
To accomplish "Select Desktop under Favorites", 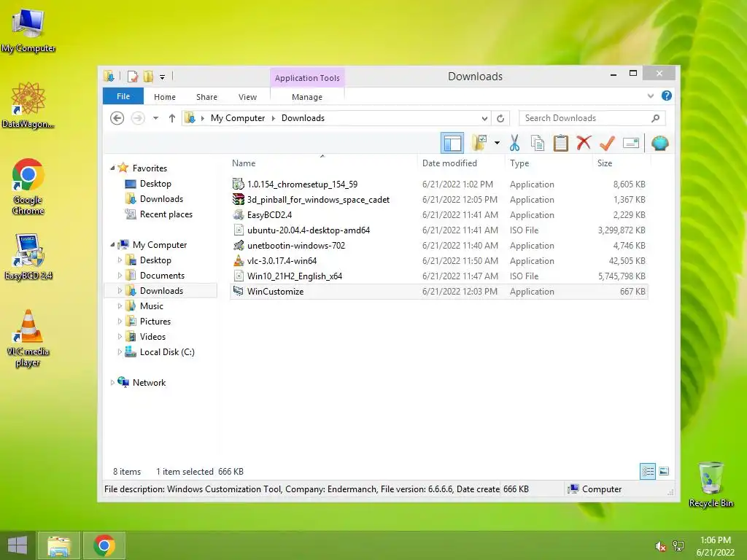I will click(x=155, y=184).
